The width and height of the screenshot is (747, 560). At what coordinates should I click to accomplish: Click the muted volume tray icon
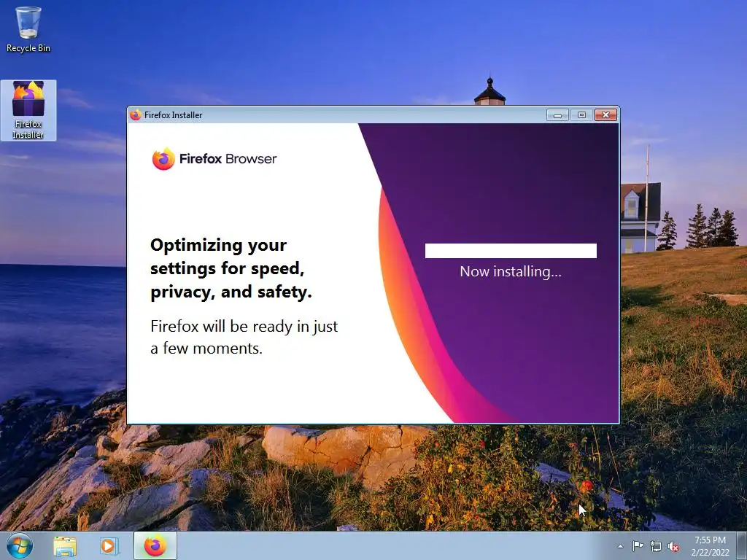click(x=673, y=546)
